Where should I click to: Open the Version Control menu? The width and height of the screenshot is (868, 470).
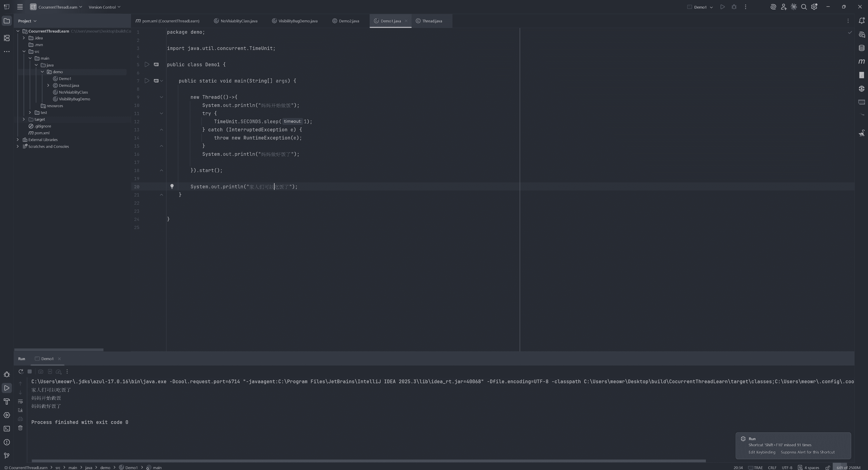tap(104, 7)
